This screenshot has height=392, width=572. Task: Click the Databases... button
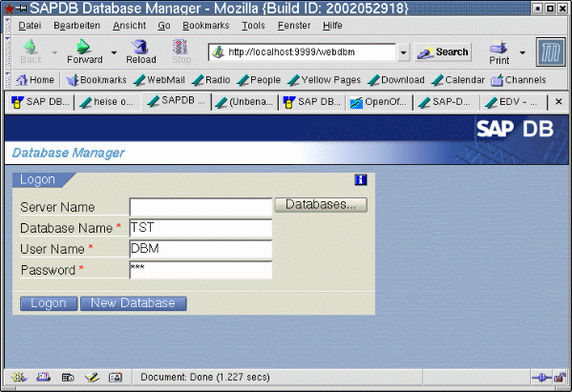coord(321,205)
